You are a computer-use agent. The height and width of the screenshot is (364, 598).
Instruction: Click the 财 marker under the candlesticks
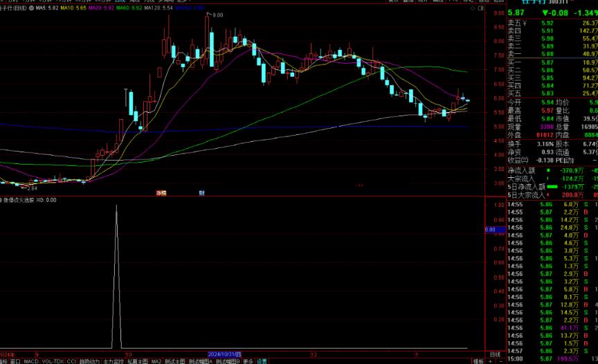tap(201, 193)
